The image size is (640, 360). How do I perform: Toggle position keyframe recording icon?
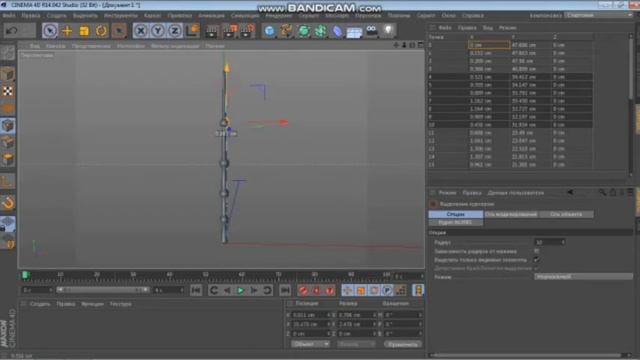(347, 290)
